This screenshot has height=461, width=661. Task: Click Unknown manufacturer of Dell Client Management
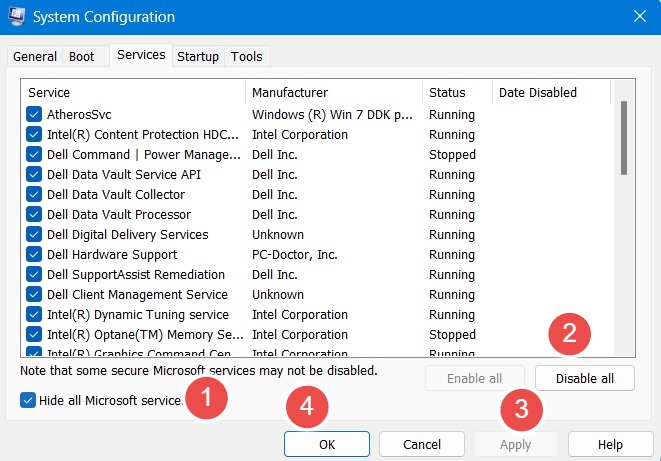pos(278,295)
